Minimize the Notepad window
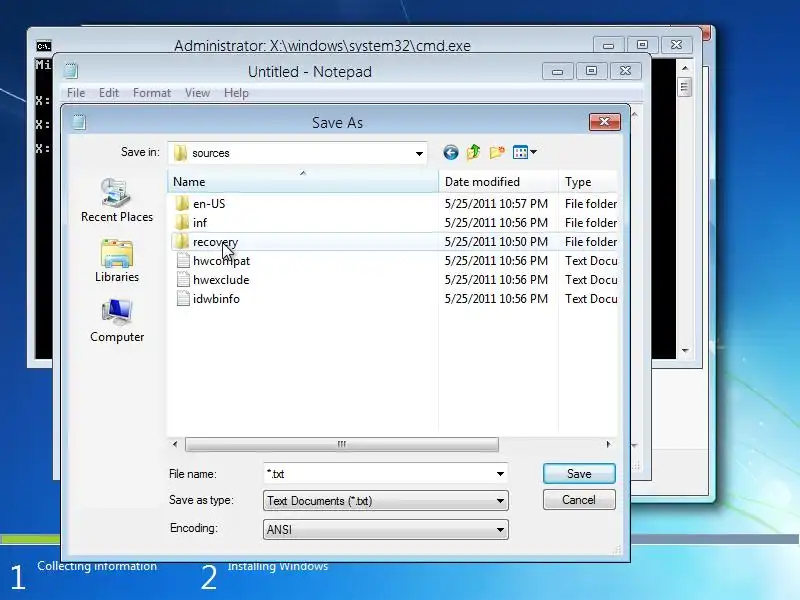The image size is (800, 600). tap(558, 71)
